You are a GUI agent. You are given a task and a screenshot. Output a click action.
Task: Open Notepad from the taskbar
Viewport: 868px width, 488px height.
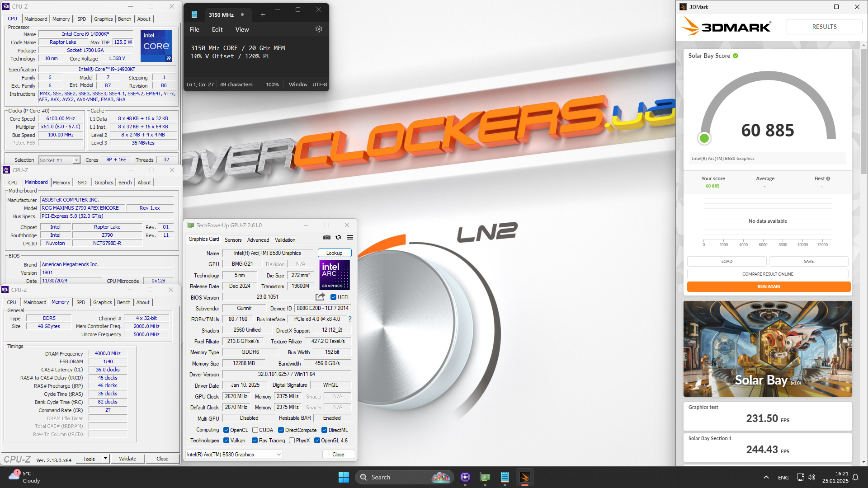505,477
